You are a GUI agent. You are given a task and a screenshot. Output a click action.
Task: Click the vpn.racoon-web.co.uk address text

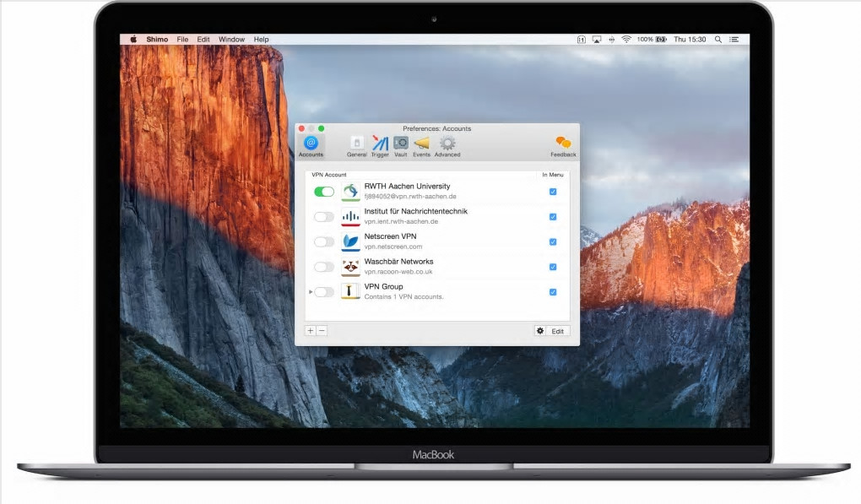pyautogui.click(x=398, y=272)
